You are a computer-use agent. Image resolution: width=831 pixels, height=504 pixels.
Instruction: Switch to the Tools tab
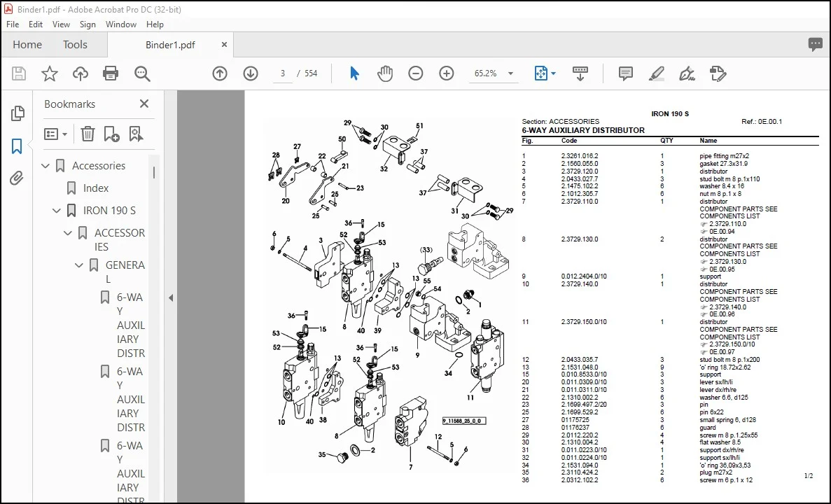(x=75, y=45)
